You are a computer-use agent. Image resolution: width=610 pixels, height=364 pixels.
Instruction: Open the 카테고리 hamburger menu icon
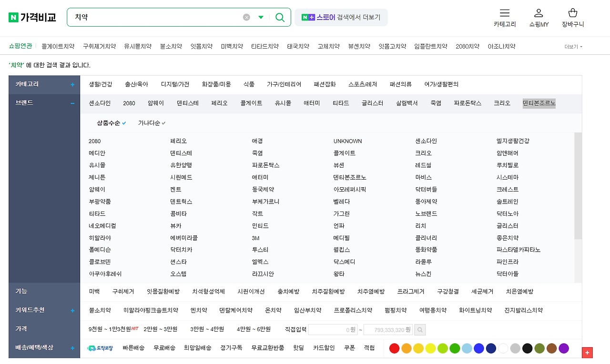tap(505, 13)
